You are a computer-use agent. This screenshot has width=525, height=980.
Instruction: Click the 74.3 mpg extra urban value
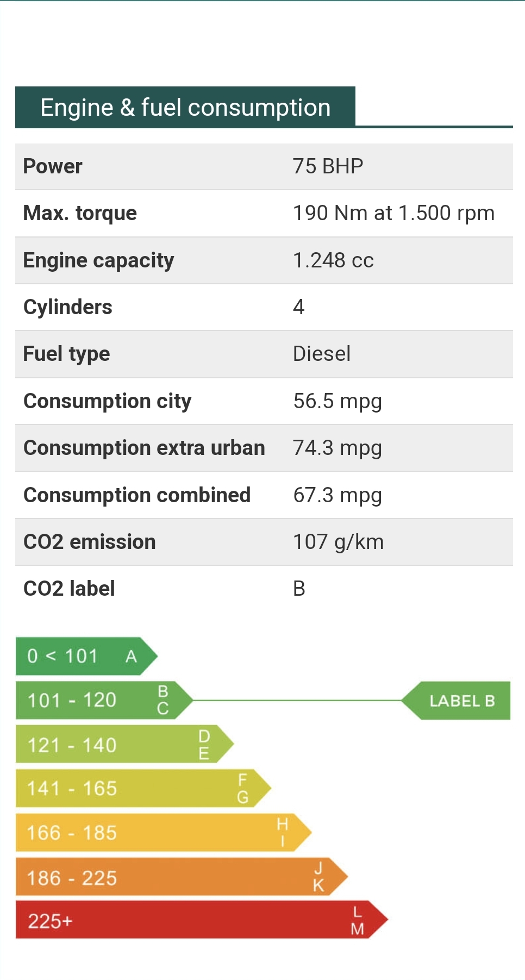coord(337,448)
